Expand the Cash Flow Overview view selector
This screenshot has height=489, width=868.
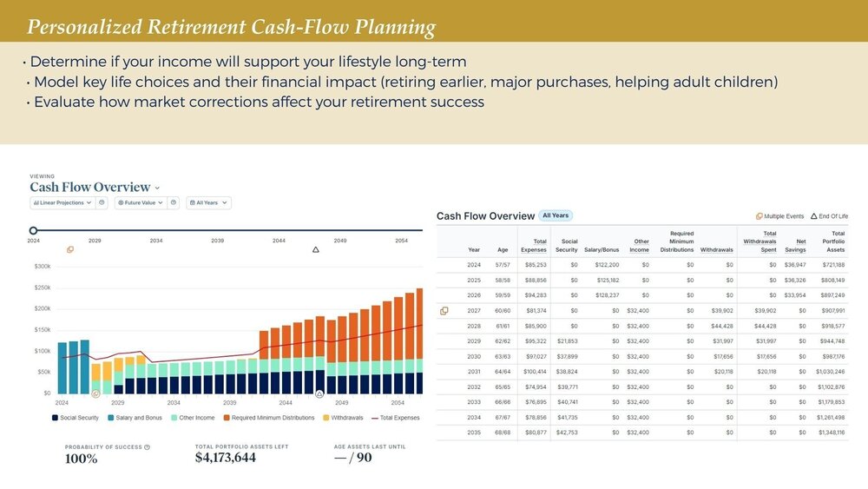(x=157, y=188)
